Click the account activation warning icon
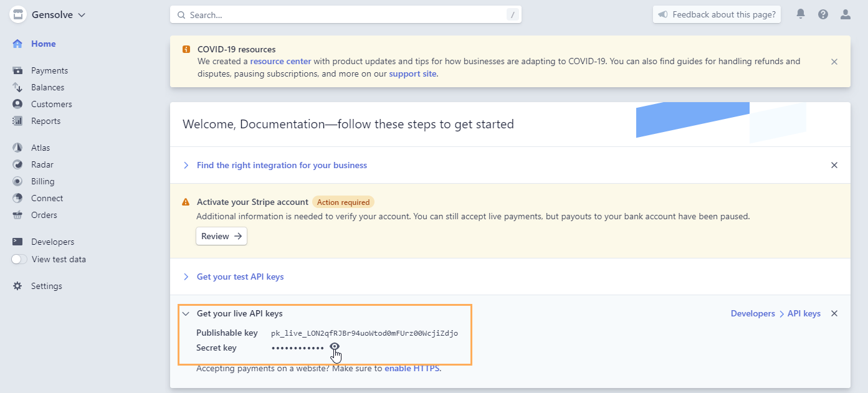 [186, 202]
